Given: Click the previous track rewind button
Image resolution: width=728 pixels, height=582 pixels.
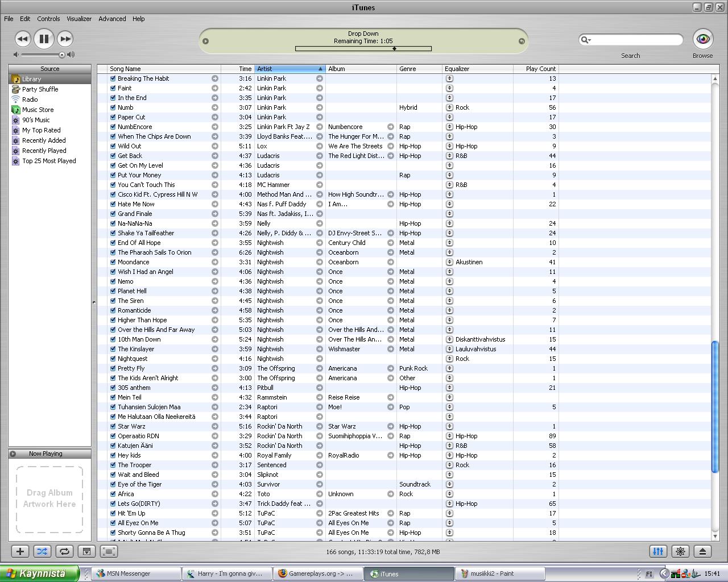Looking at the screenshot, I should pos(23,39).
